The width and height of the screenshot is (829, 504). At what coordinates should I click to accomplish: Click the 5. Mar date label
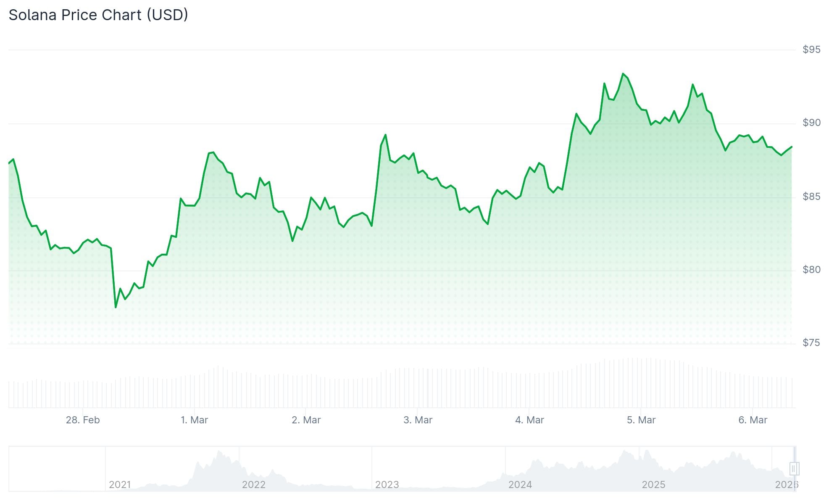pyautogui.click(x=641, y=420)
